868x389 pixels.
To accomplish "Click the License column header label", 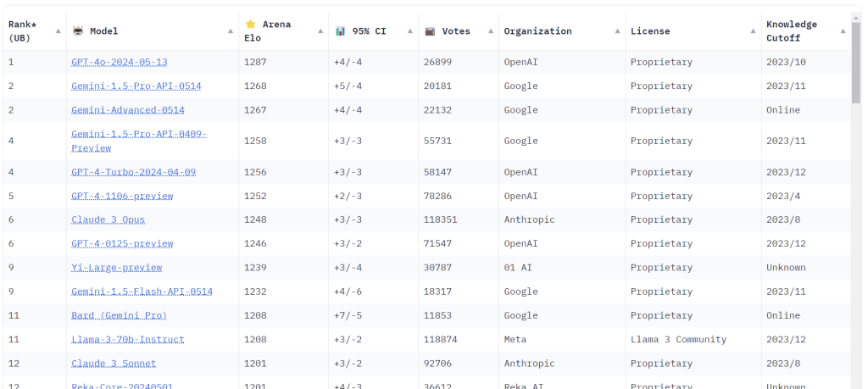I will tap(650, 31).
